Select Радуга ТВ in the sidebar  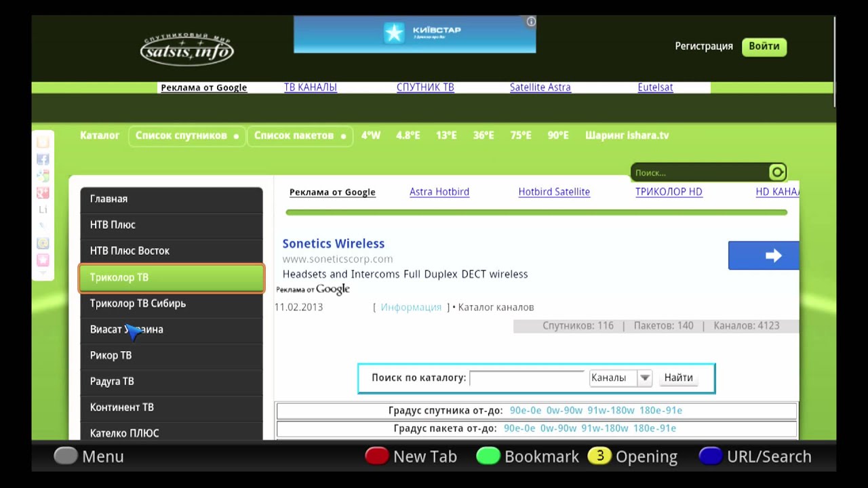pos(172,382)
